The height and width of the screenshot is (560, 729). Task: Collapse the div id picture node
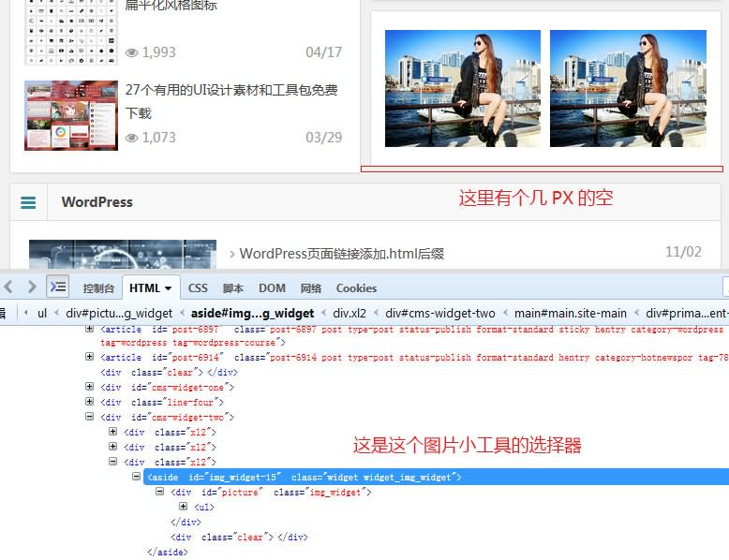[159, 492]
